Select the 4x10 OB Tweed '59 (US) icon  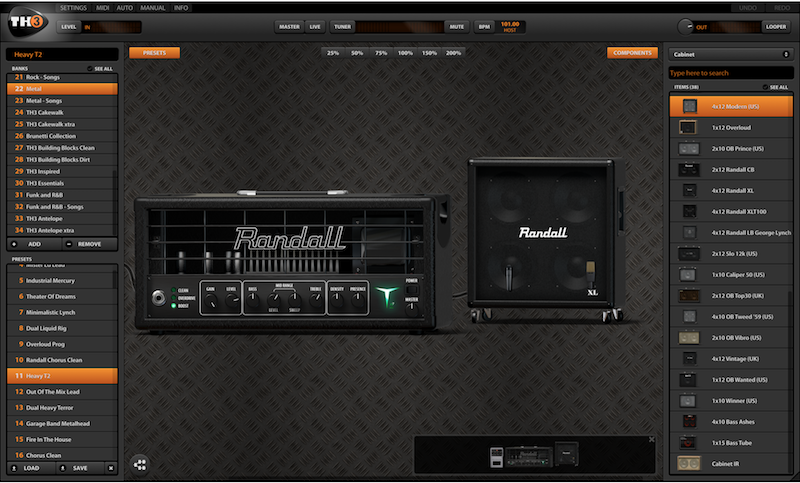click(689, 316)
